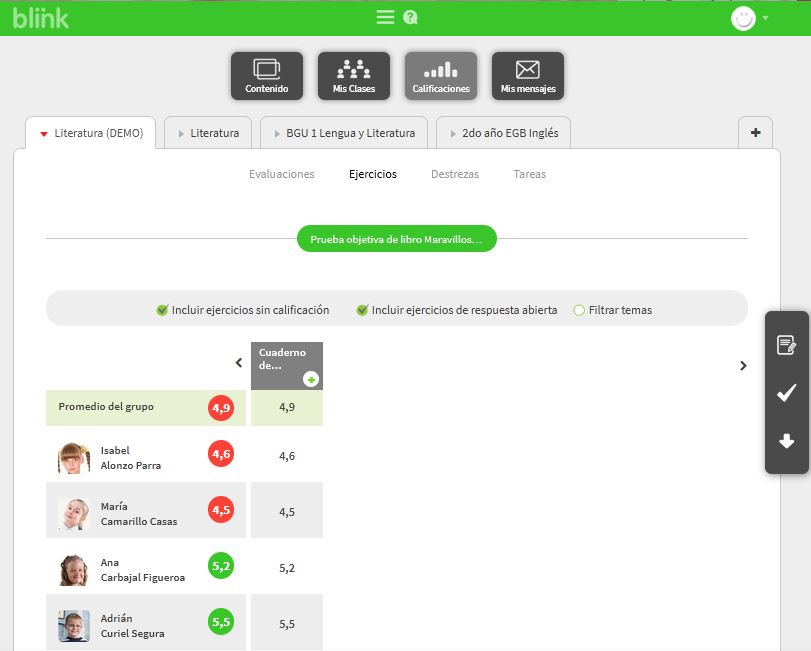Image resolution: width=811 pixels, height=651 pixels.
Task: Toggle Incluir ejercicios sin calificación checkbox
Action: coord(162,310)
